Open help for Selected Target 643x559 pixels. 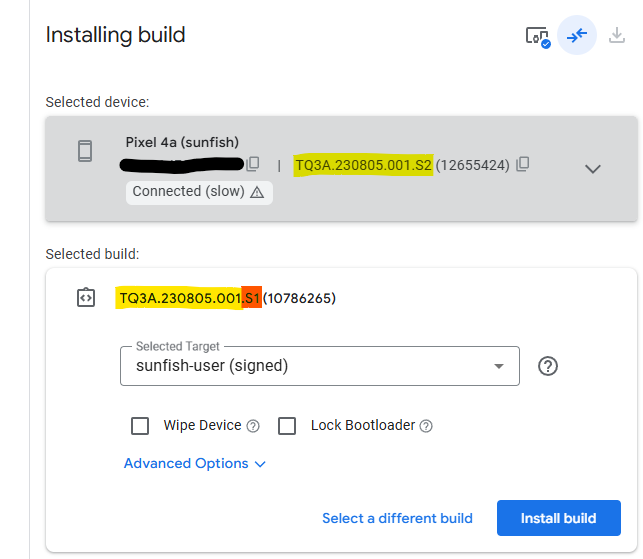547,366
